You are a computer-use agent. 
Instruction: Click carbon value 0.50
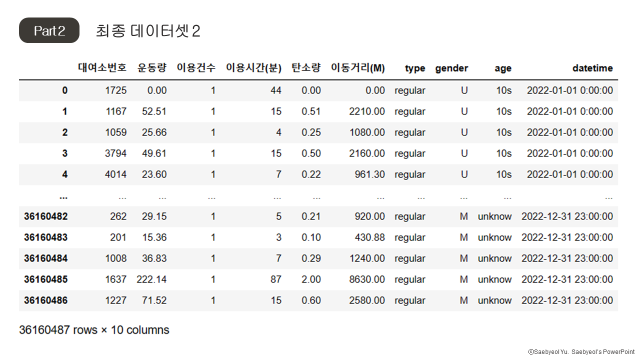(311, 153)
